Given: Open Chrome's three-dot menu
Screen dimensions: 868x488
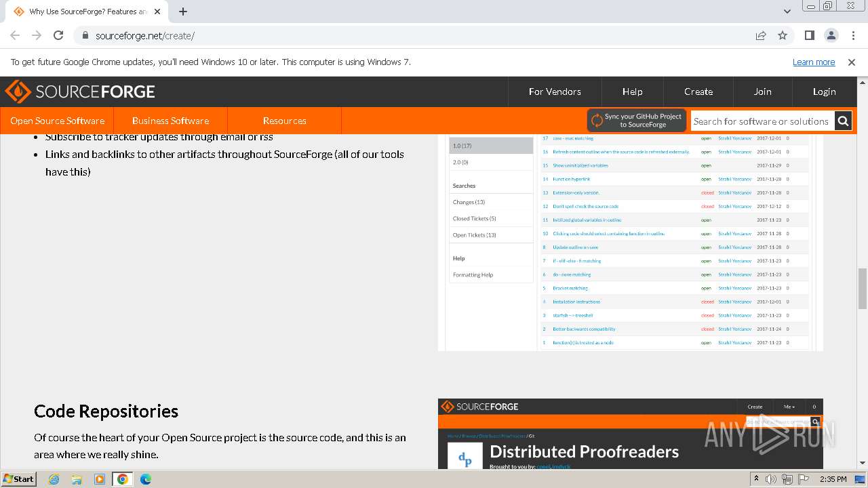Looking at the screenshot, I should [852, 36].
